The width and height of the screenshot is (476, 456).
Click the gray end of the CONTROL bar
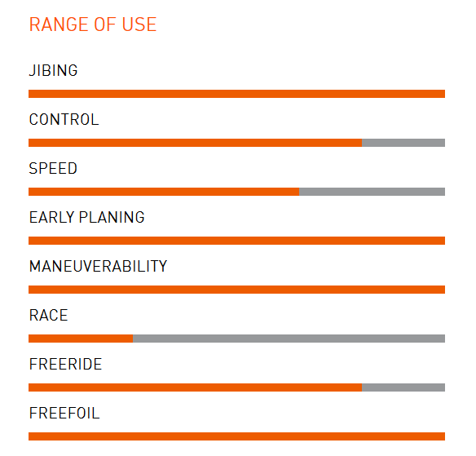403,143
